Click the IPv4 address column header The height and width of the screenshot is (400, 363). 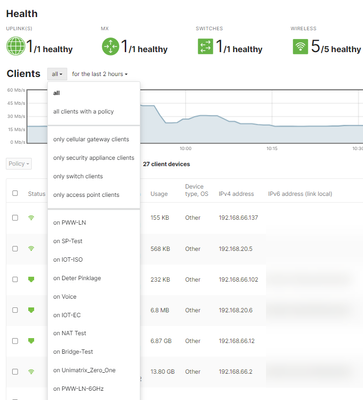coord(236,194)
